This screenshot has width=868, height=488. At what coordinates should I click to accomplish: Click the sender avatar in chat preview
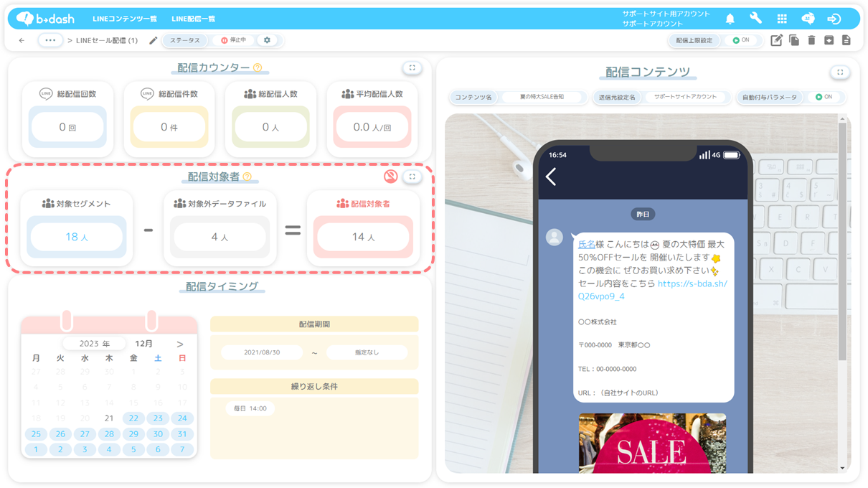point(555,238)
